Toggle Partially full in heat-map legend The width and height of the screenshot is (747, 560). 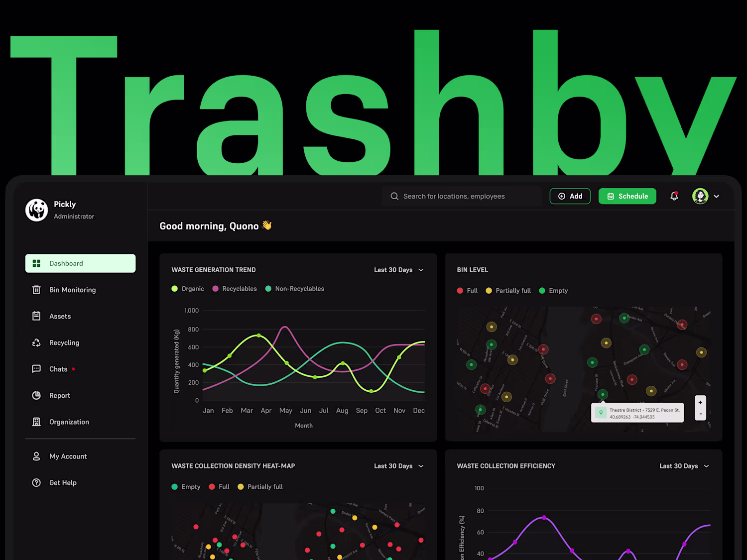[260, 487]
